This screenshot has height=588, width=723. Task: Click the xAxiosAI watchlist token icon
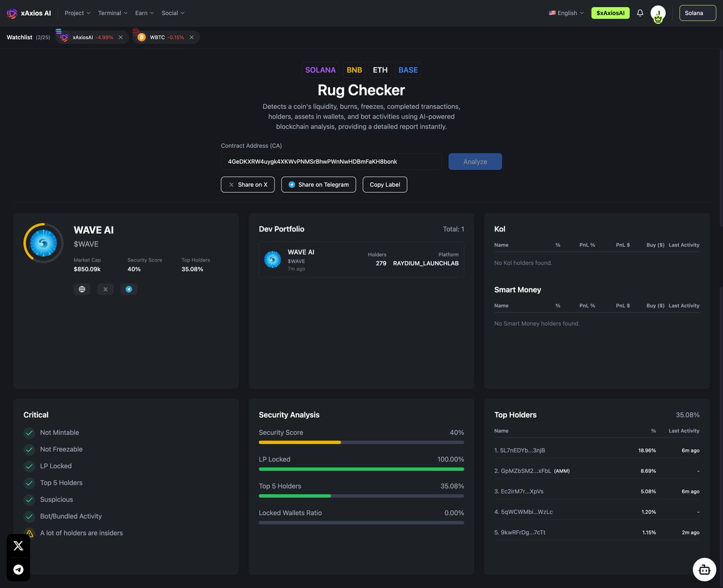click(x=64, y=37)
